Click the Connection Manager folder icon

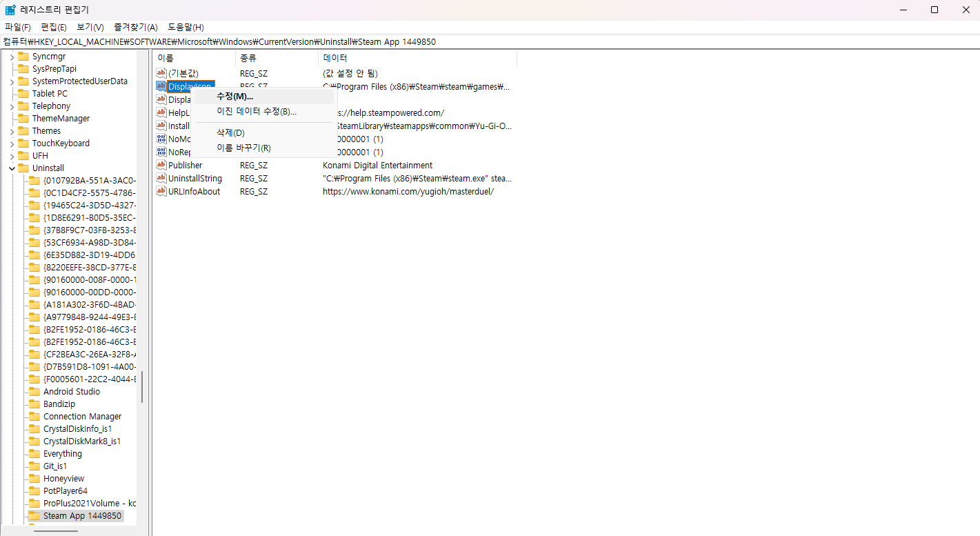coord(34,416)
